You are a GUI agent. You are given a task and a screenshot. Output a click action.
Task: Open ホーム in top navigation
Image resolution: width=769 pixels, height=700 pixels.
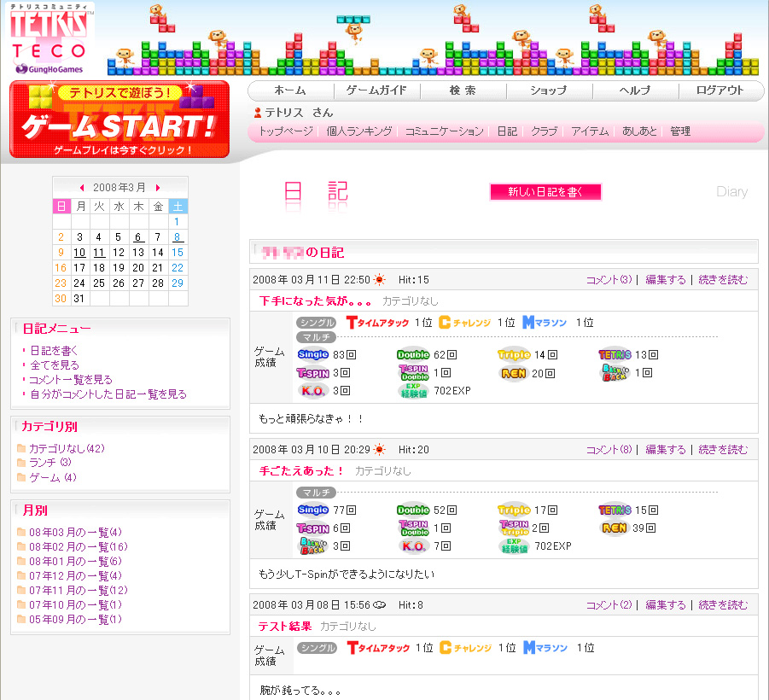click(x=290, y=90)
